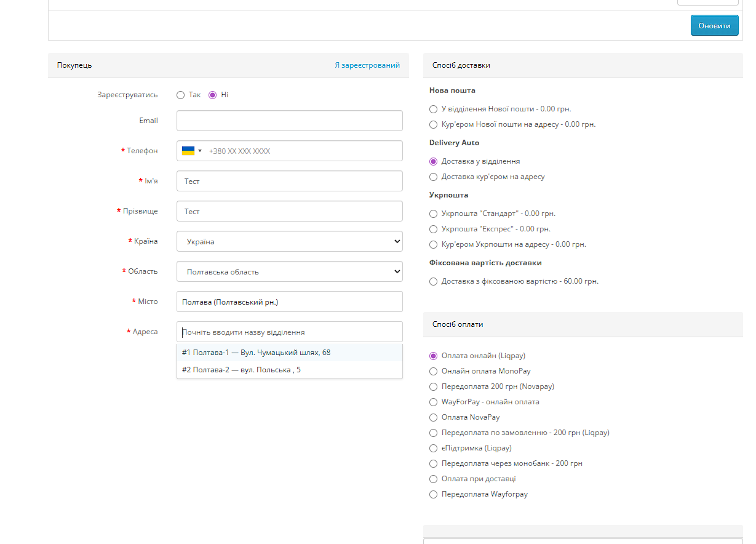Select 'Оплата при доставці' payment option
The image size is (756, 544).
click(x=434, y=479)
